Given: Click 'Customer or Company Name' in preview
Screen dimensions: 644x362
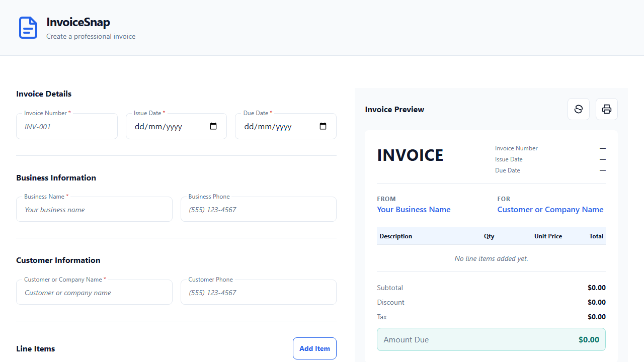Looking at the screenshot, I should 550,210.
